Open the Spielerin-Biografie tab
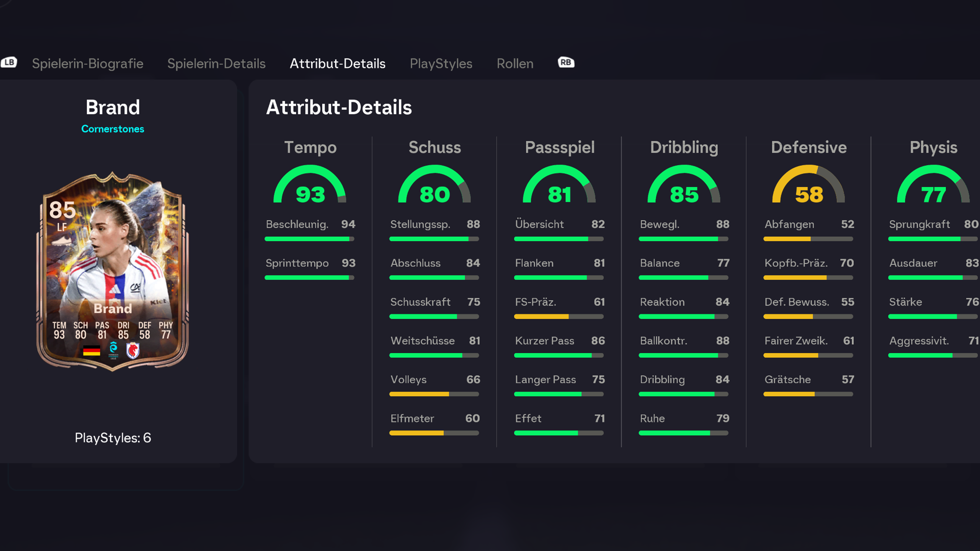 tap(88, 64)
